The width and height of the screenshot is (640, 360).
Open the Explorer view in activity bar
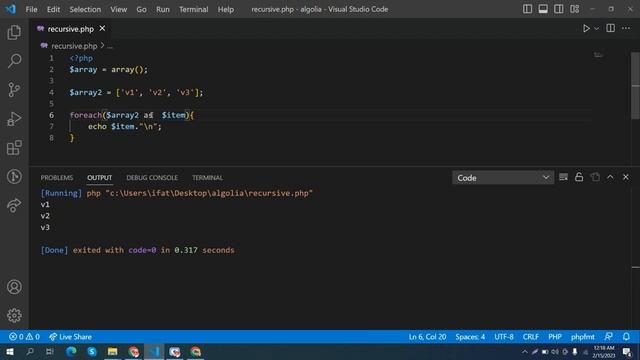14,33
